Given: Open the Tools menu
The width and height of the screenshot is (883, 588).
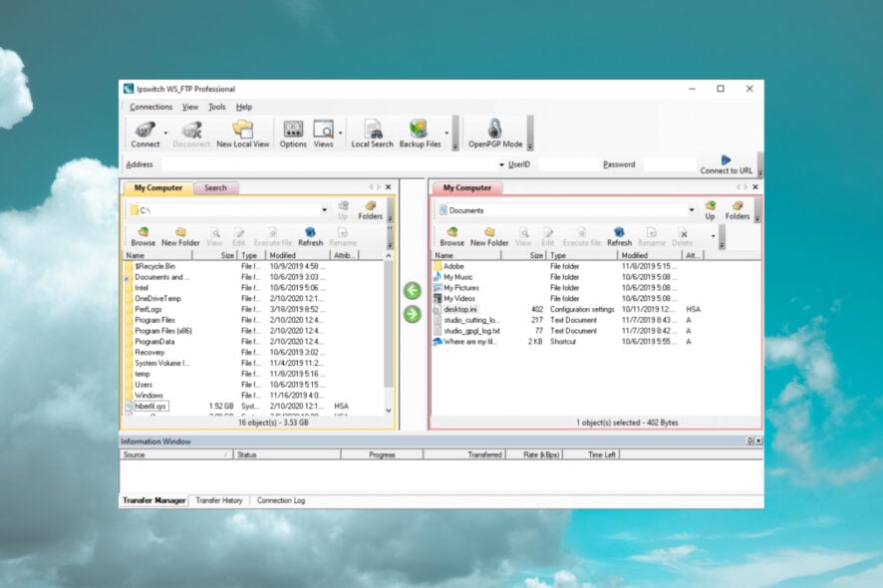Looking at the screenshot, I should pyautogui.click(x=217, y=107).
